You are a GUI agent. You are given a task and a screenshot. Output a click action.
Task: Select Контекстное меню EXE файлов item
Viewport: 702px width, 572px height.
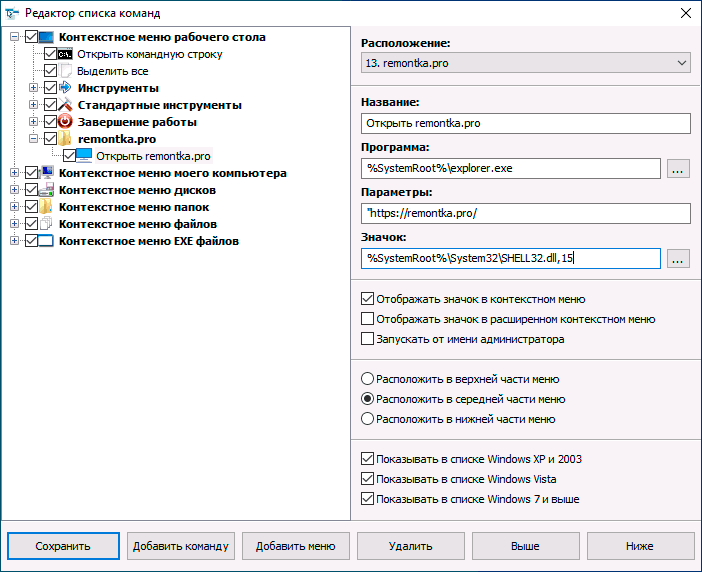(149, 241)
